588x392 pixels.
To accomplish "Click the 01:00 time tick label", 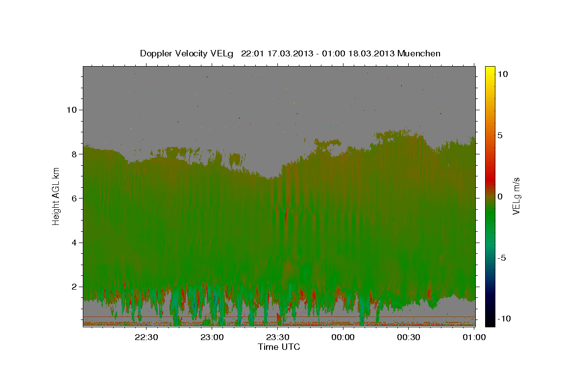I will pyautogui.click(x=473, y=337).
